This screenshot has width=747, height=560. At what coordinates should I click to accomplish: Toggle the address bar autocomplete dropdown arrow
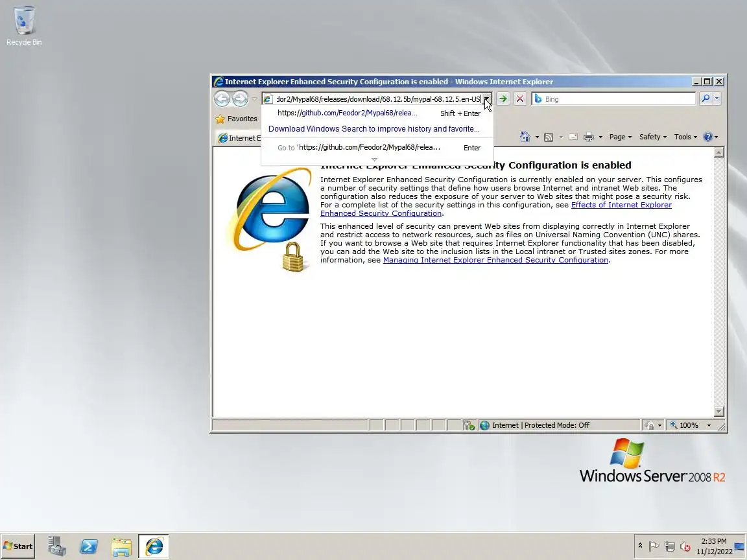(x=486, y=99)
